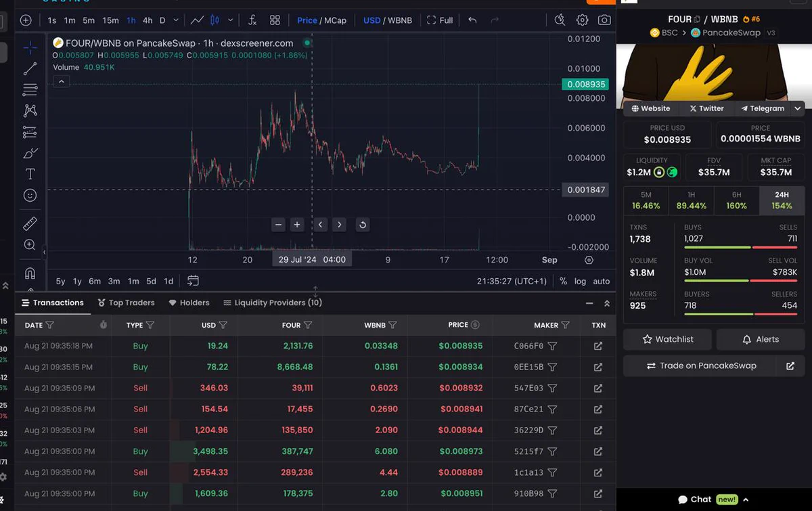Activate the zoom in tool
812x511 pixels.
[30, 244]
